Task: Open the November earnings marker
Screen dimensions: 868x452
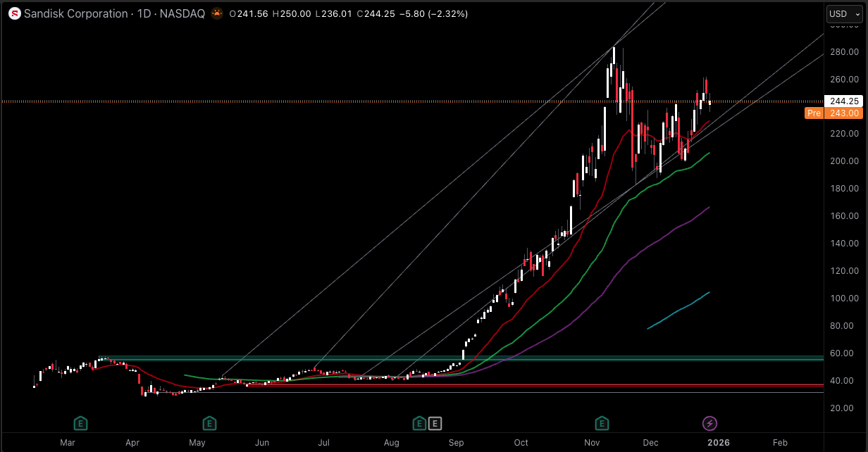Action: pyautogui.click(x=602, y=423)
